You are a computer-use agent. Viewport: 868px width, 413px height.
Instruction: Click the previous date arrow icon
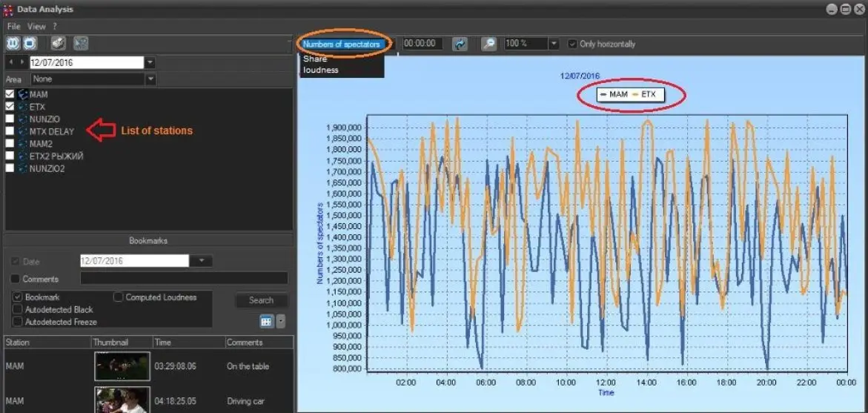point(10,62)
